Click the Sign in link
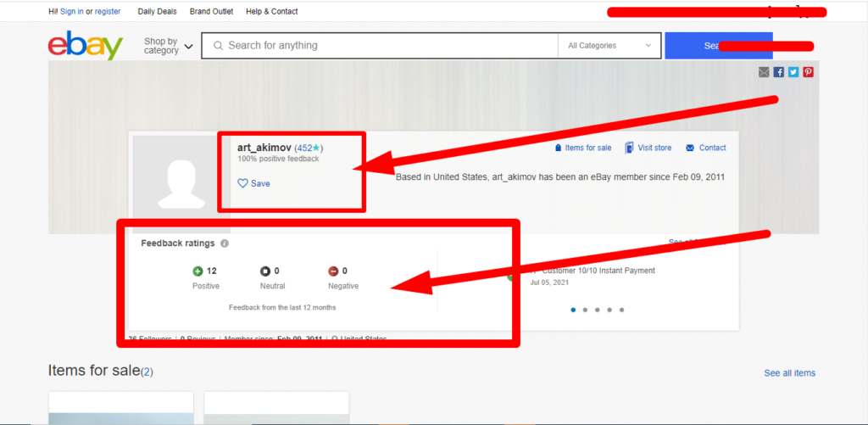 [x=72, y=11]
